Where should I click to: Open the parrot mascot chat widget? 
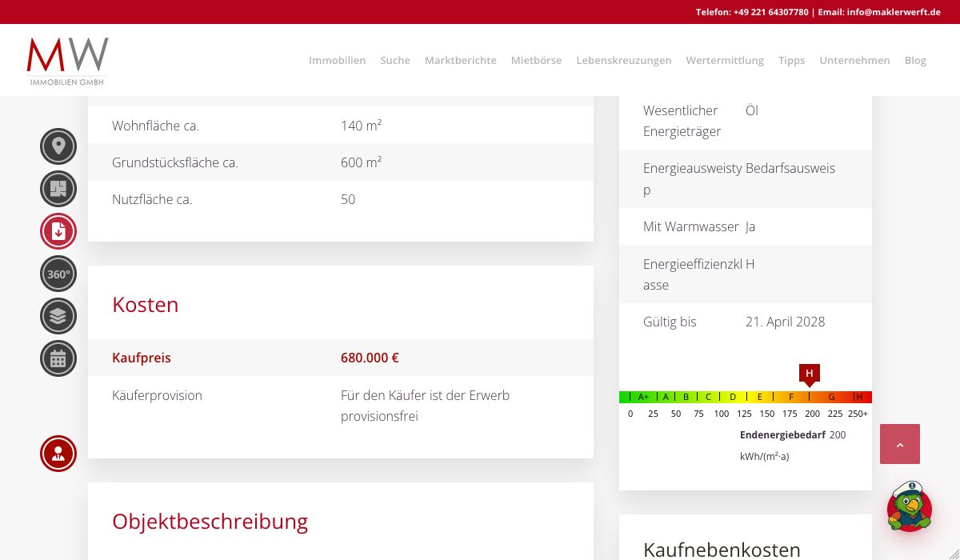coord(910,506)
